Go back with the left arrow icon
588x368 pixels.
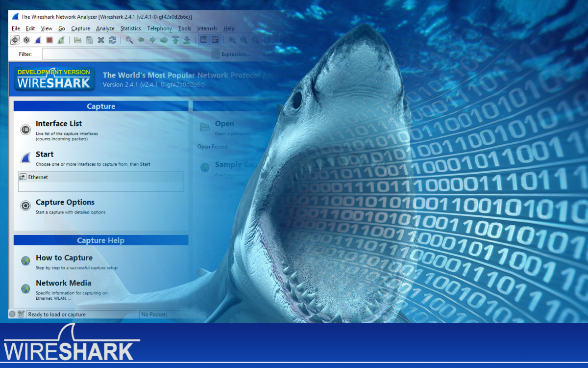[x=141, y=40]
